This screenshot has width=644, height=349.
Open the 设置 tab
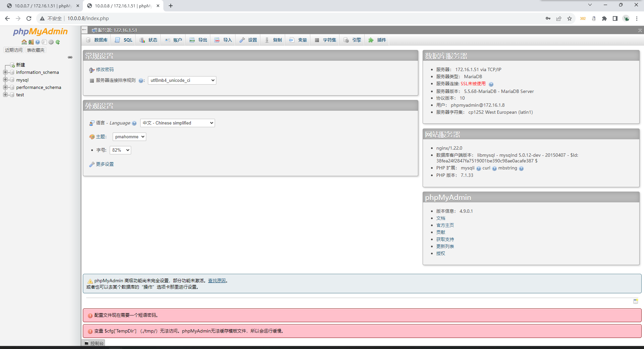point(248,40)
